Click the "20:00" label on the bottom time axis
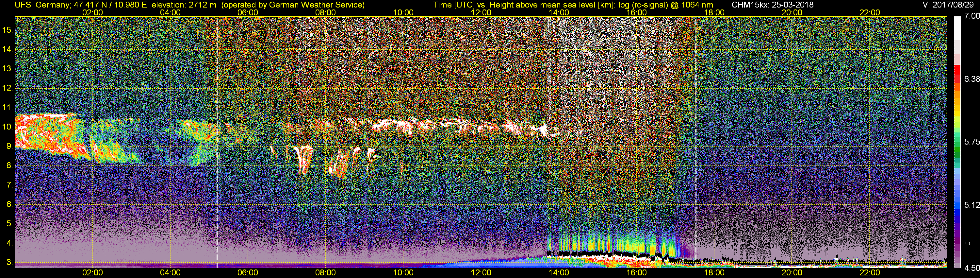This screenshot has width=980, height=278. 792,273
